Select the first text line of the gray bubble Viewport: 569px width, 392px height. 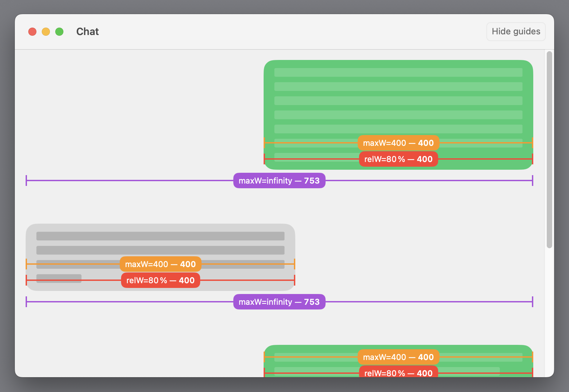(x=160, y=236)
